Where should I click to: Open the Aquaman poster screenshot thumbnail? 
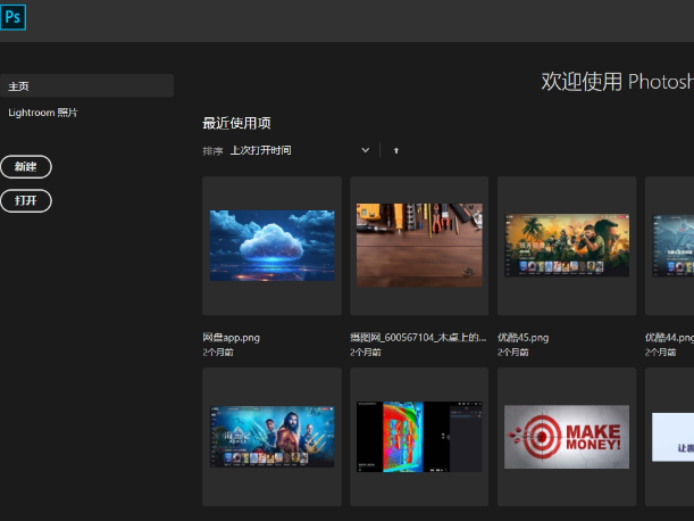tap(272, 436)
